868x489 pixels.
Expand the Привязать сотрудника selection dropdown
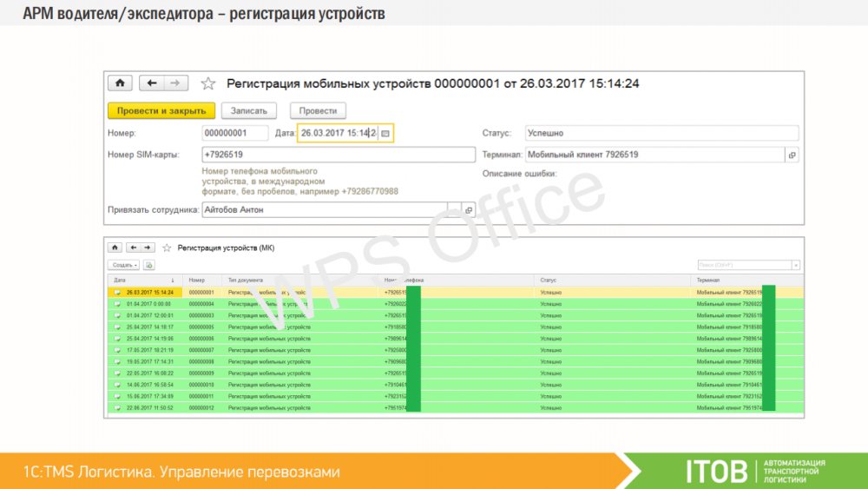click(x=453, y=210)
